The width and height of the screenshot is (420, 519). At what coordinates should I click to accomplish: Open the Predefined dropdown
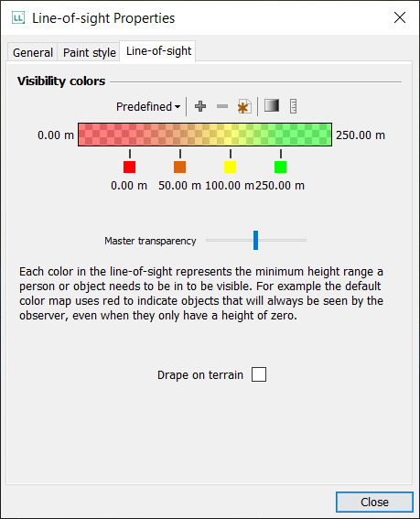[x=148, y=106]
